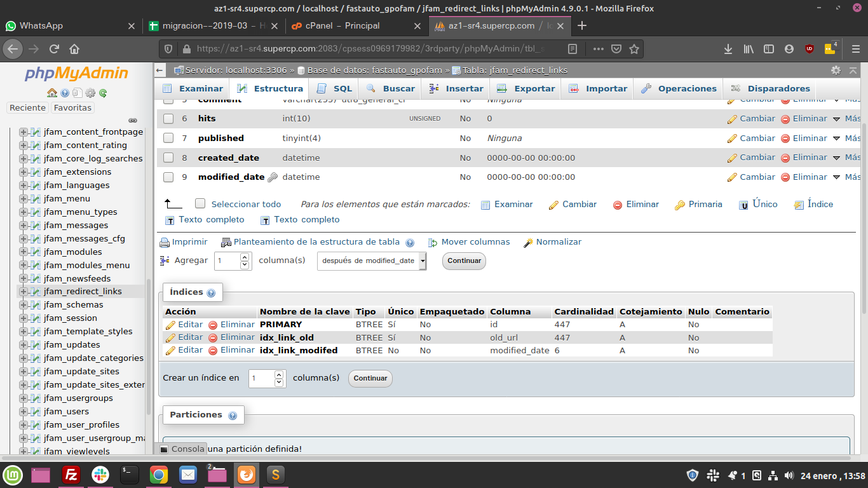Open the 'después de modified_date' dropdown

(372, 261)
